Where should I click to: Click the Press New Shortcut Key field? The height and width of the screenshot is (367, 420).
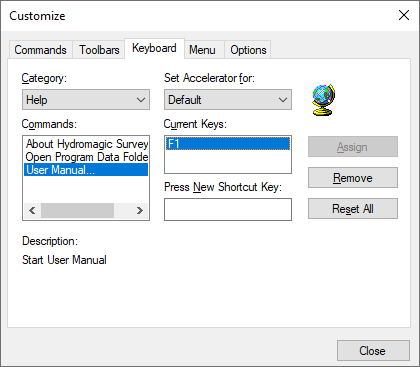tap(228, 209)
